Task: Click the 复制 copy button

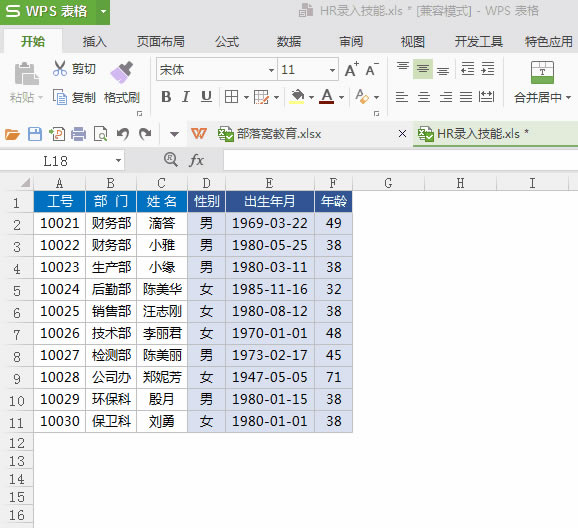Action: 74,97
